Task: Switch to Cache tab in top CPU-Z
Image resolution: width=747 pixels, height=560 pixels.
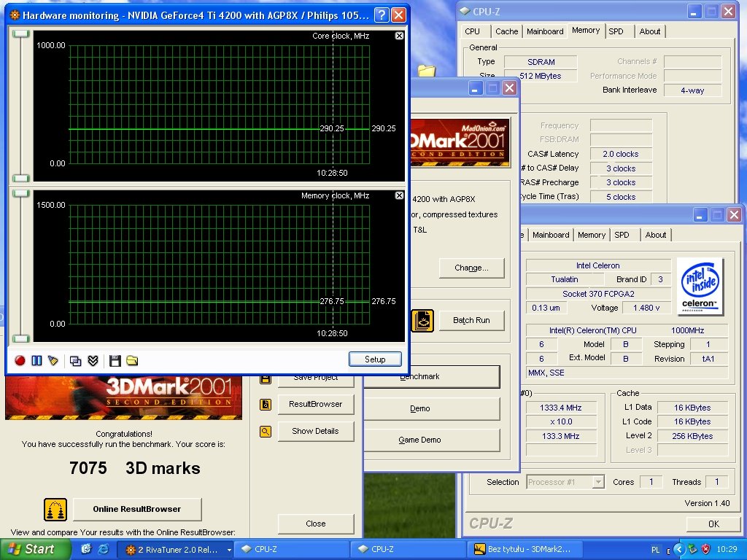Action: [x=506, y=31]
